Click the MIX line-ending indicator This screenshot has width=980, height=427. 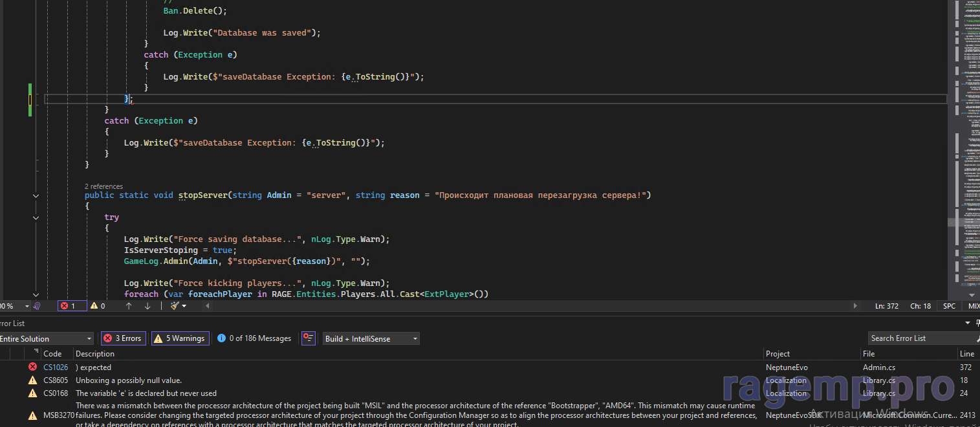pyautogui.click(x=974, y=306)
